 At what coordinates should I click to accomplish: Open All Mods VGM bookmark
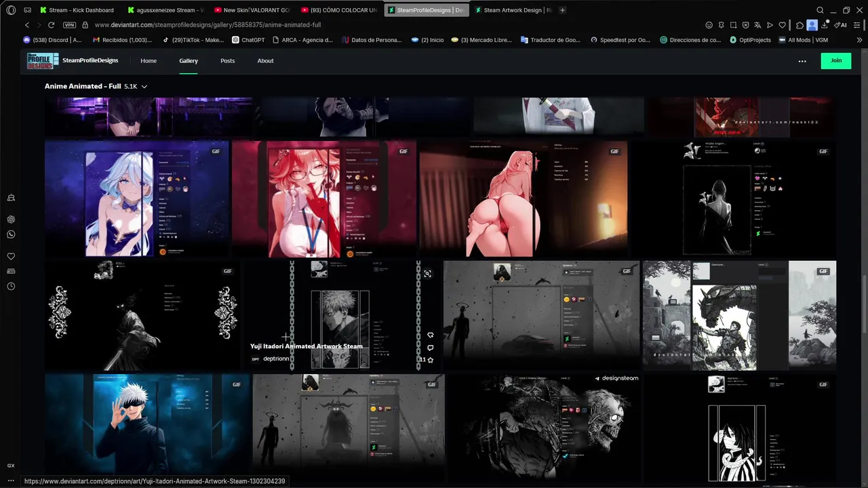point(804,40)
